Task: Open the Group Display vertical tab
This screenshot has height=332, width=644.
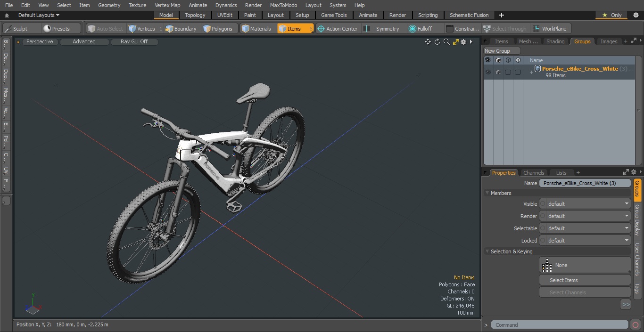Action: click(x=637, y=220)
